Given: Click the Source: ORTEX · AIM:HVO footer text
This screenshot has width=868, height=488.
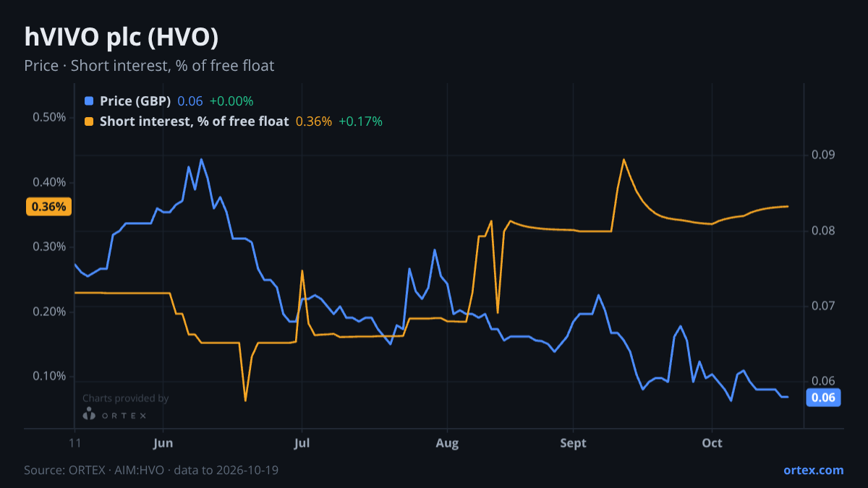Looking at the screenshot, I should click(151, 470).
